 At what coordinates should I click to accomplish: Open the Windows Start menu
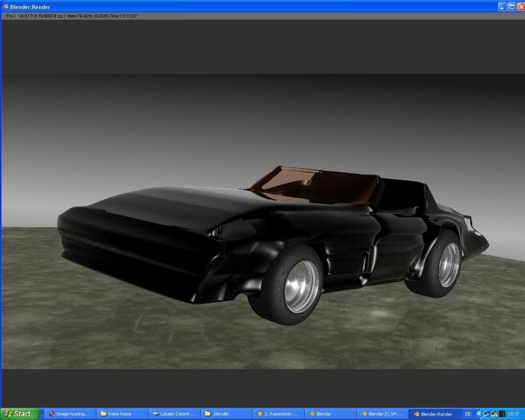[18, 414]
